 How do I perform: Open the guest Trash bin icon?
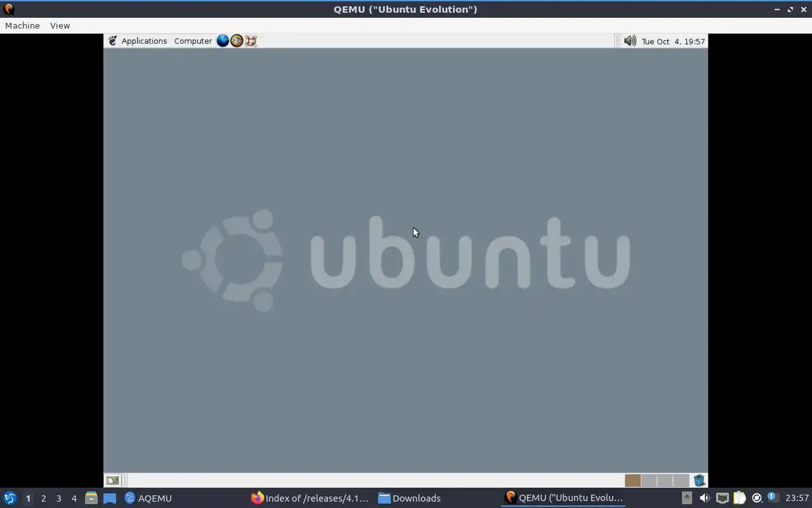click(699, 481)
